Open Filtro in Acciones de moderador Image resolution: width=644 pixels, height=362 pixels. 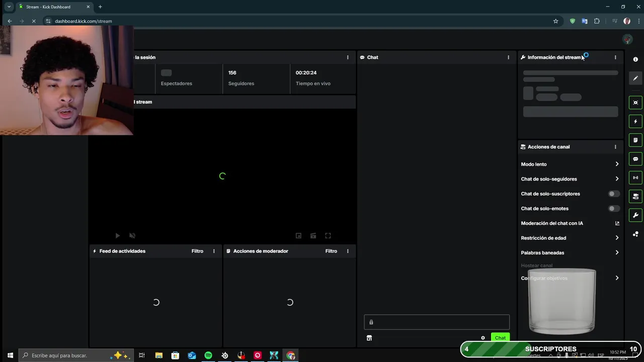tap(331, 251)
